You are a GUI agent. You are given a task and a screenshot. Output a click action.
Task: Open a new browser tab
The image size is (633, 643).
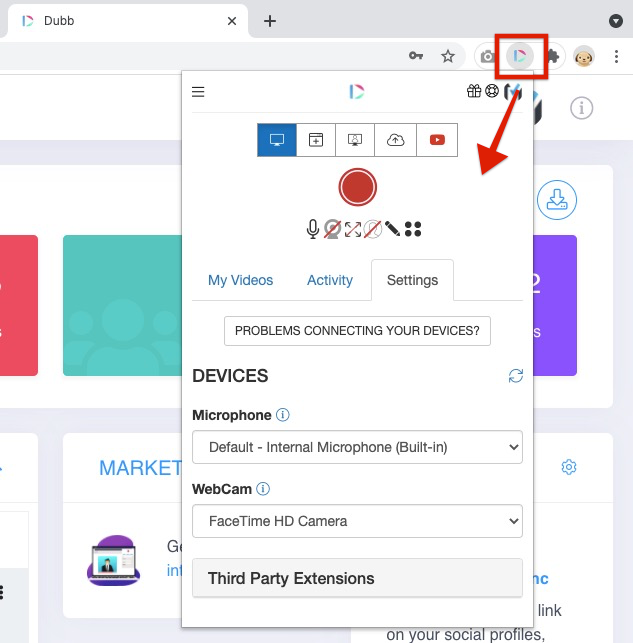click(x=269, y=21)
